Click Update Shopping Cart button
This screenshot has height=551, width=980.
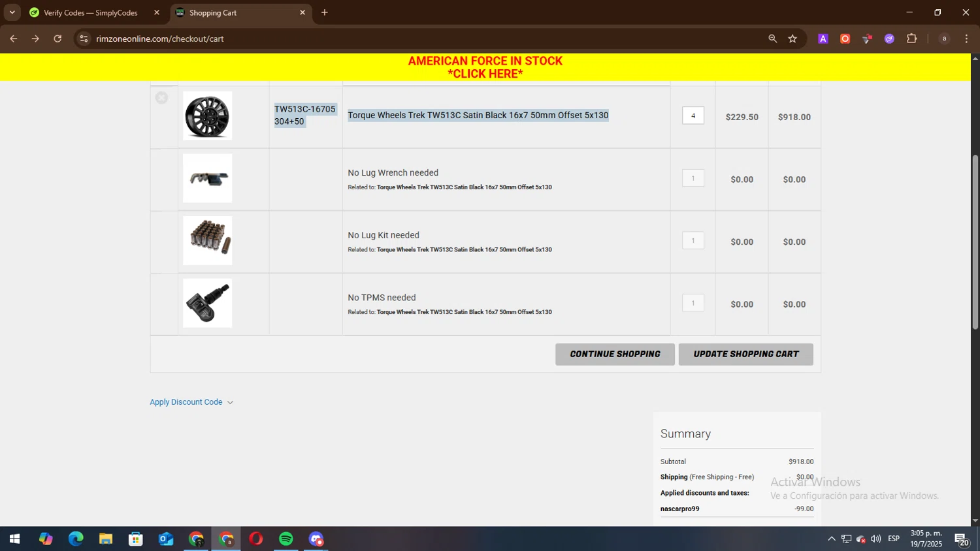tap(746, 354)
